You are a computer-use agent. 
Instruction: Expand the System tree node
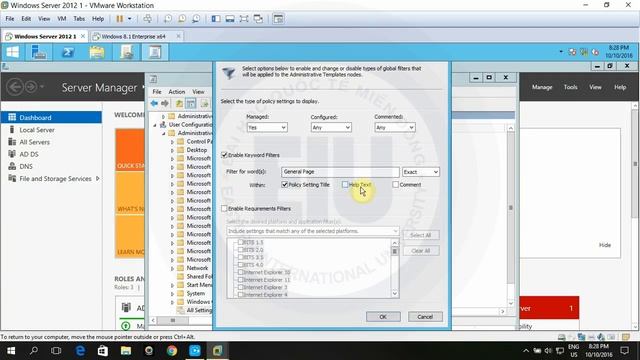(172, 293)
